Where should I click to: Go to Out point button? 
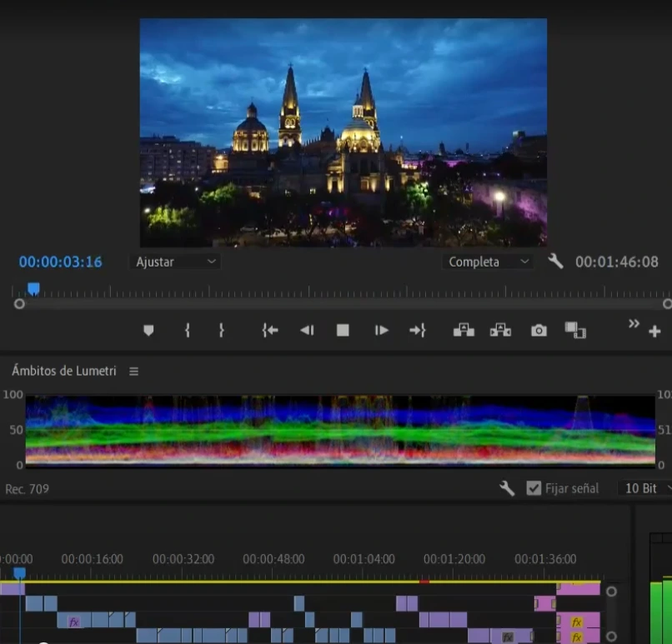tap(418, 331)
